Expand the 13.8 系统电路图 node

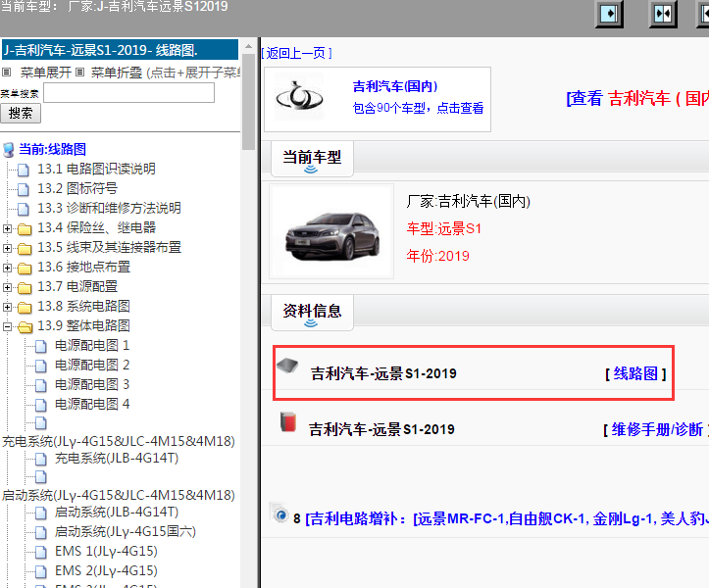(7, 308)
